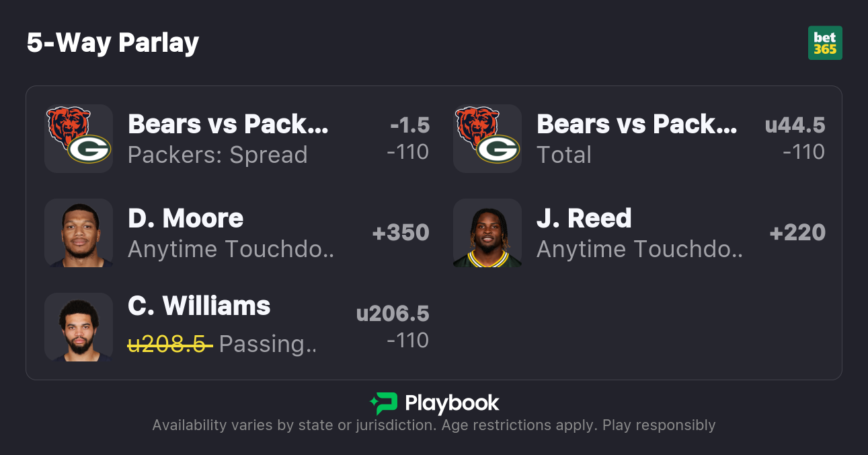Click the +350 odds for D. Moore

click(x=401, y=232)
